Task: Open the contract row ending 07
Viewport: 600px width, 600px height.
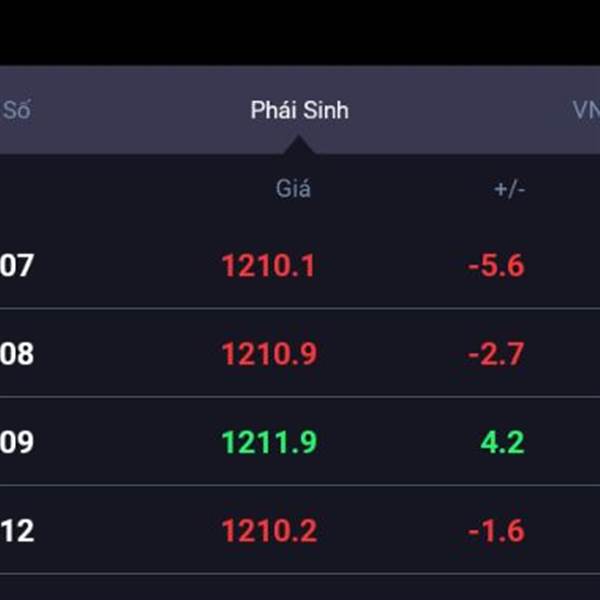Action: [x=300, y=265]
